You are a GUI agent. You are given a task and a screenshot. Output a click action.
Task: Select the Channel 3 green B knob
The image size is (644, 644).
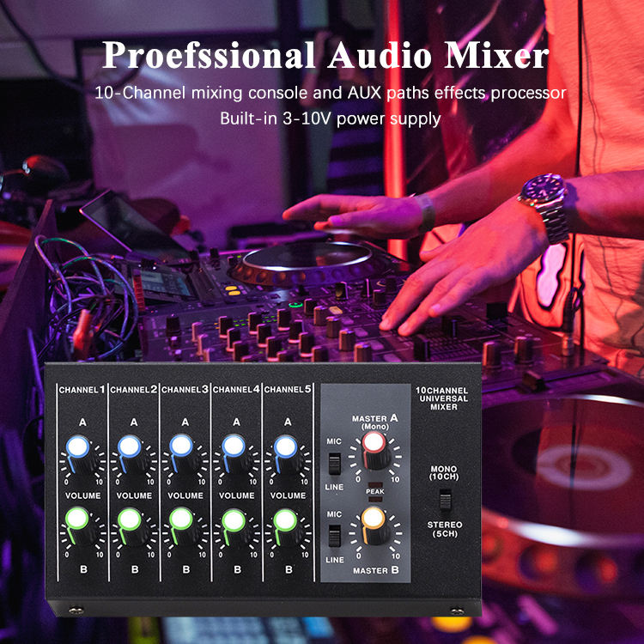(x=181, y=519)
